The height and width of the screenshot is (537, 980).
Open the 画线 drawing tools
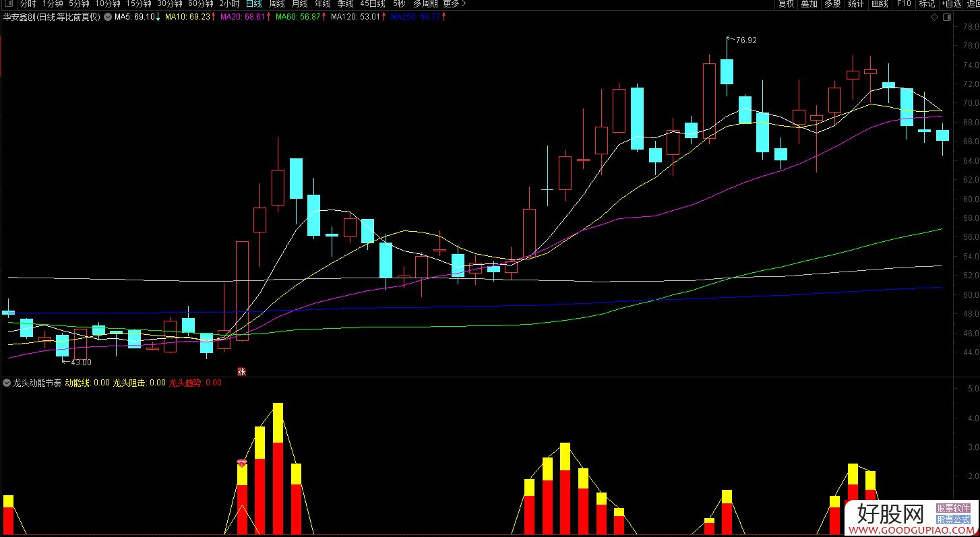[x=880, y=4]
